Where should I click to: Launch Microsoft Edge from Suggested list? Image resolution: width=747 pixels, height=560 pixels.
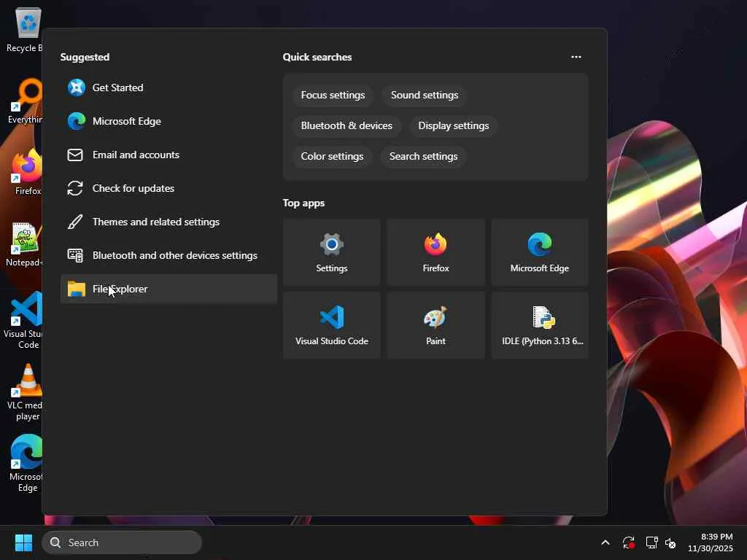[169, 121]
